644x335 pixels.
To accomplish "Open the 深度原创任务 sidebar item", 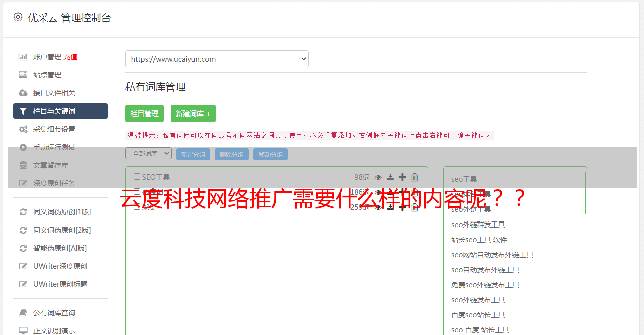I will click(x=54, y=183).
